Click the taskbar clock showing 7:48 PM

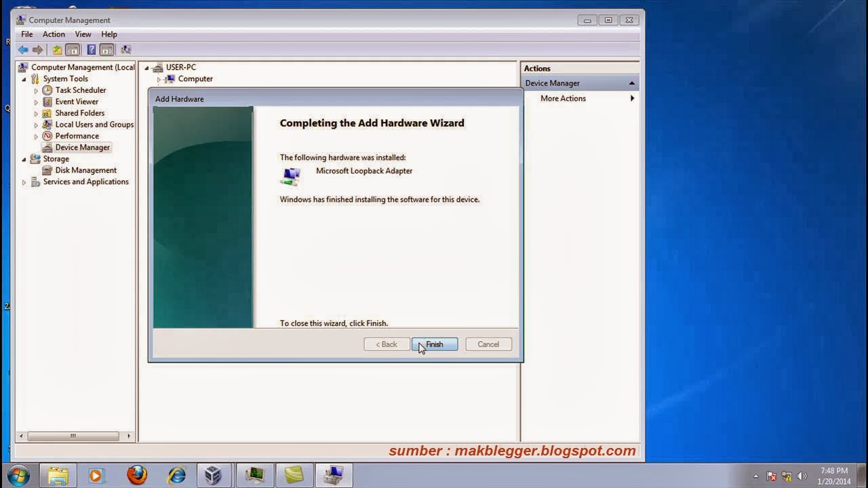(834, 476)
